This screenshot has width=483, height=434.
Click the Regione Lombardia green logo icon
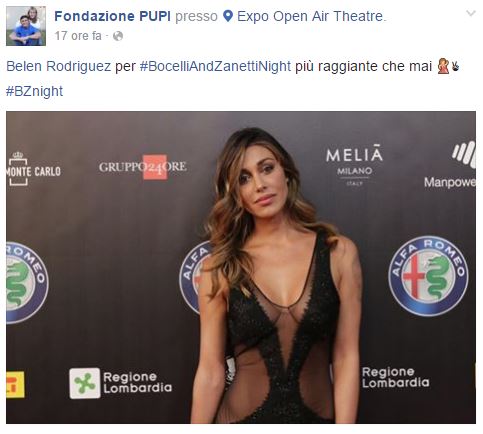(x=85, y=383)
